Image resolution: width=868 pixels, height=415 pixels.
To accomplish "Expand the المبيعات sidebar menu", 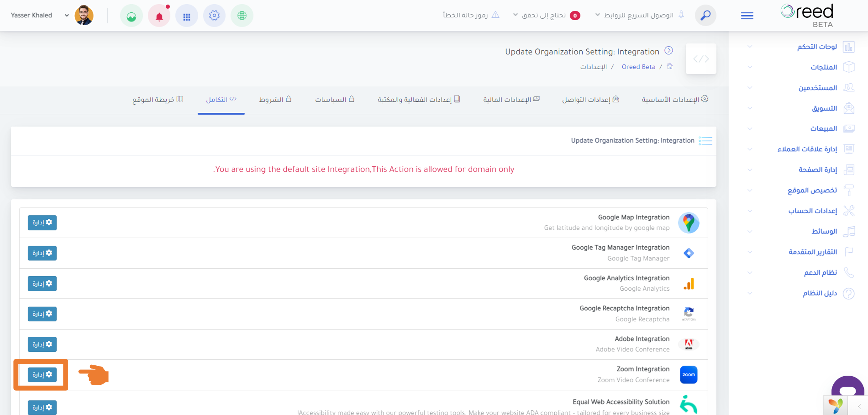I will pos(800,129).
